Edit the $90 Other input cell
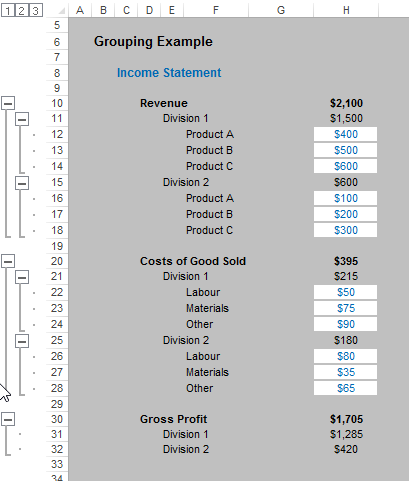 point(345,324)
